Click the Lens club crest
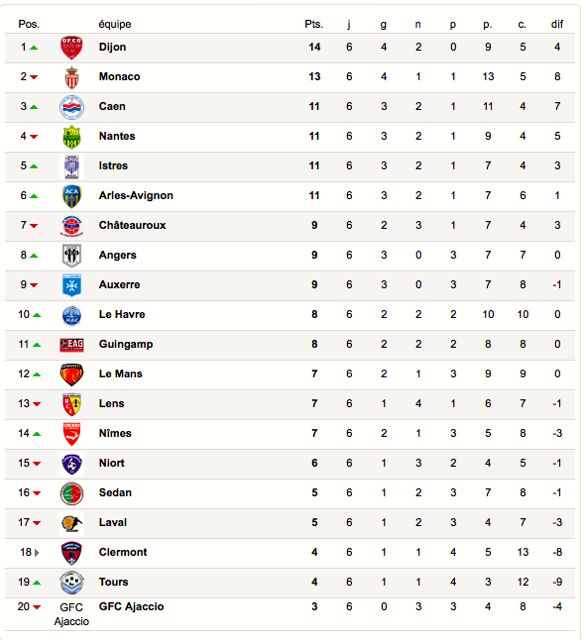Screen dimensions: 585x640 pyautogui.click(x=71, y=404)
